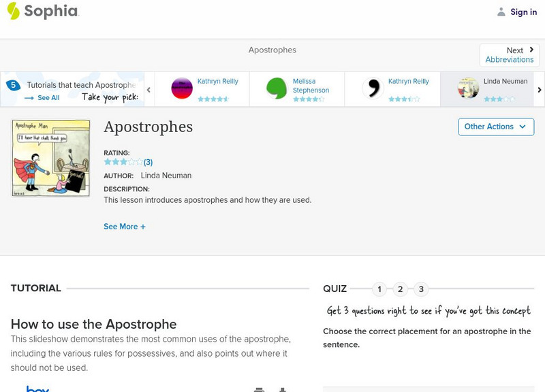Go to Next Abbreviations lesson
The height and width of the screenshot is (392, 545).
pos(510,55)
